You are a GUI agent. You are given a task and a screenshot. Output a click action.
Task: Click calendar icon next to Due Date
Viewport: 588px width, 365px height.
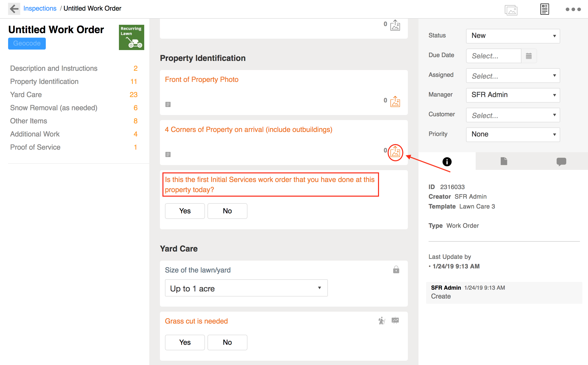pos(529,56)
